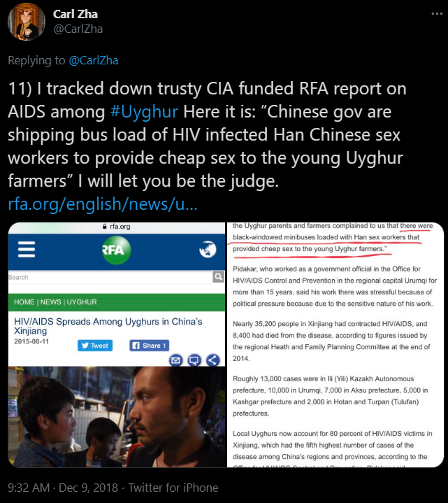
Task: Open the article text screenshot on the right
Action: pyautogui.click(x=335, y=344)
